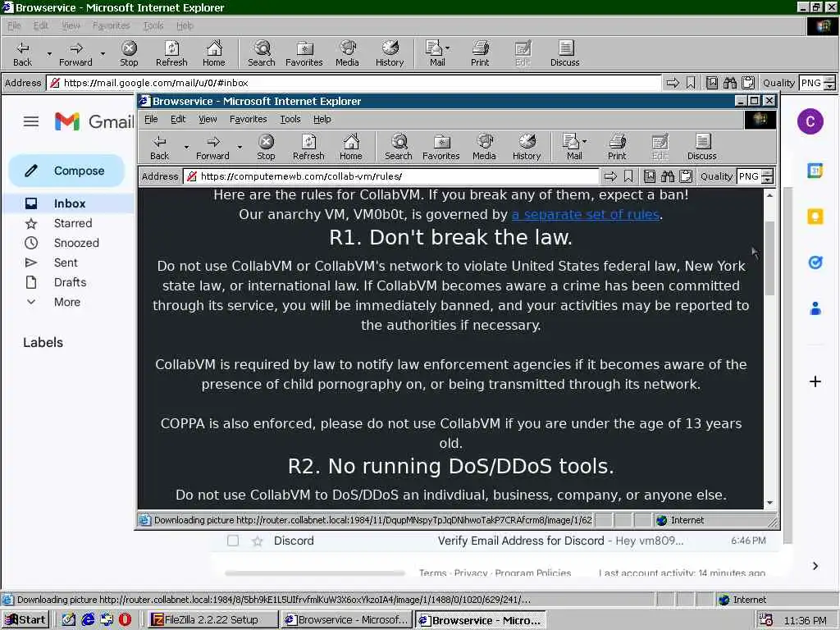The image size is (840, 630).
Task: Open Back history dropdown arrow in front window
Action: (186, 147)
